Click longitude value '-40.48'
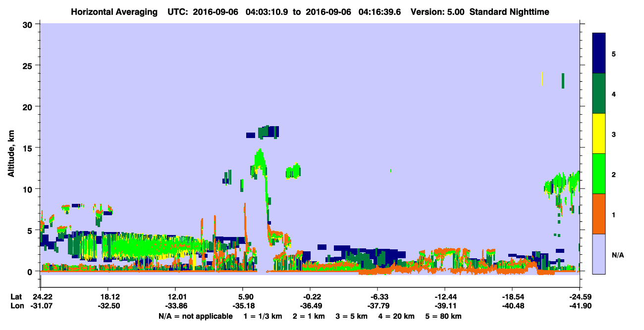 pyautogui.click(x=512, y=306)
